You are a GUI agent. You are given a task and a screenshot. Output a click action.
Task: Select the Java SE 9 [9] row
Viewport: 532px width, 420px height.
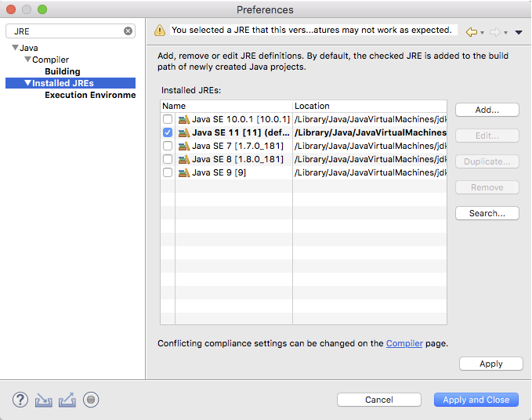point(303,172)
